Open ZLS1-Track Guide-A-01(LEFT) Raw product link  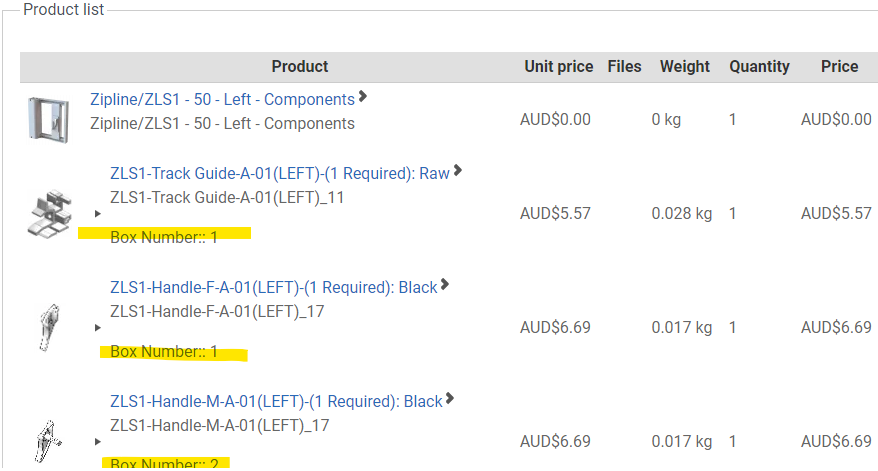(x=280, y=174)
